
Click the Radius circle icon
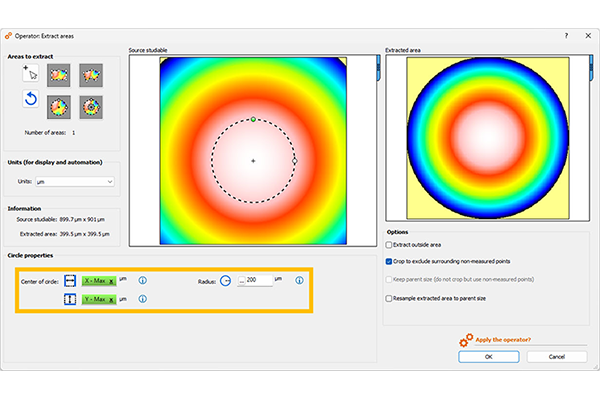(x=225, y=281)
